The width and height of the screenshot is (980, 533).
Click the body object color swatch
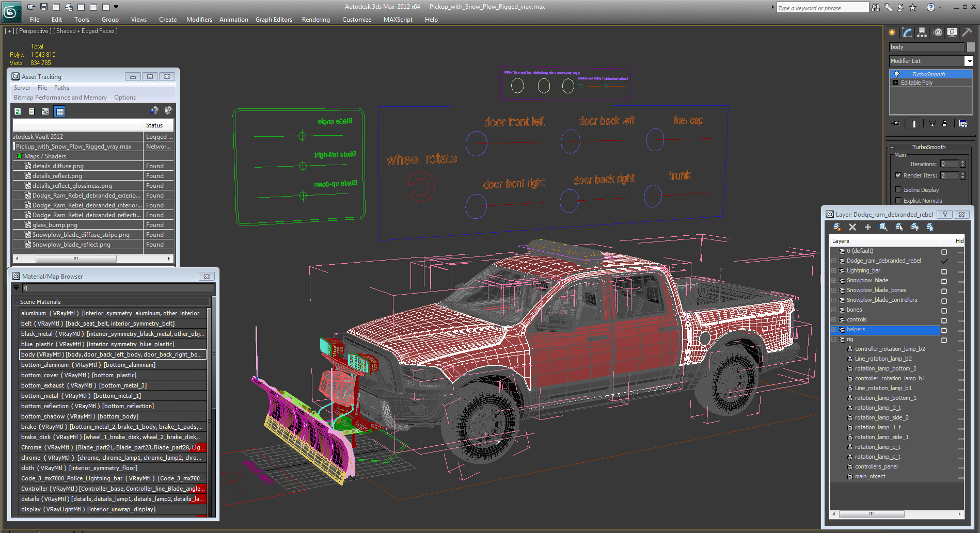point(971,47)
